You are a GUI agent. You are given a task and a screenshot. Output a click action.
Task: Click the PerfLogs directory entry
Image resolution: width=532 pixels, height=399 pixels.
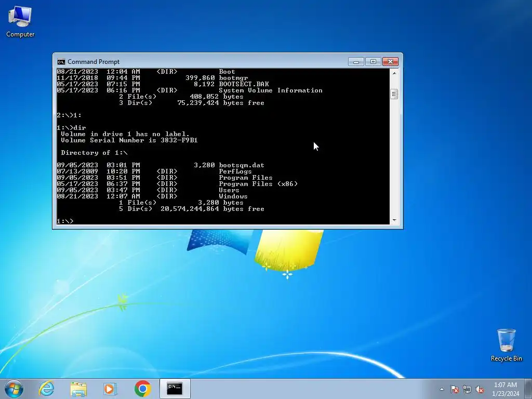pyautogui.click(x=235, y=171)
